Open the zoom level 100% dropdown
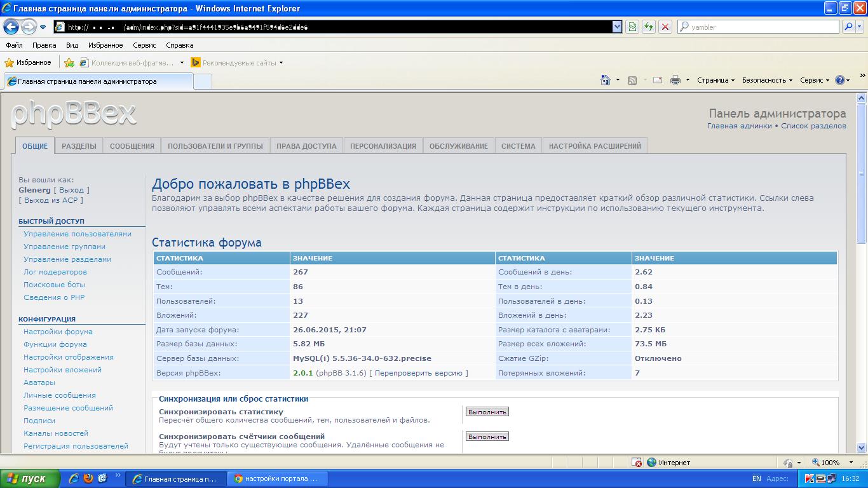 click(829, 463)
